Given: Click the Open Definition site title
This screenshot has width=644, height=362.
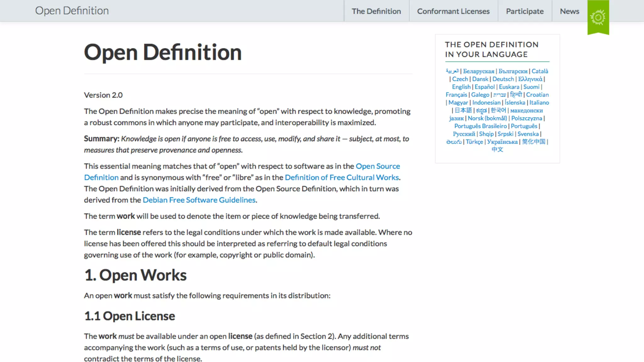Looking at the screenshot, I should coord(72,11).
